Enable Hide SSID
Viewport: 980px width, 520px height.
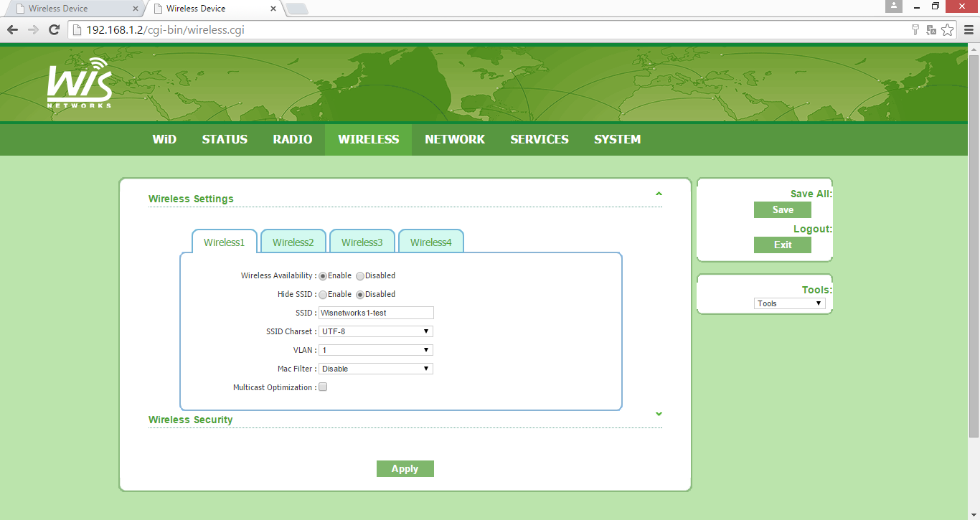tap(323, 294)
